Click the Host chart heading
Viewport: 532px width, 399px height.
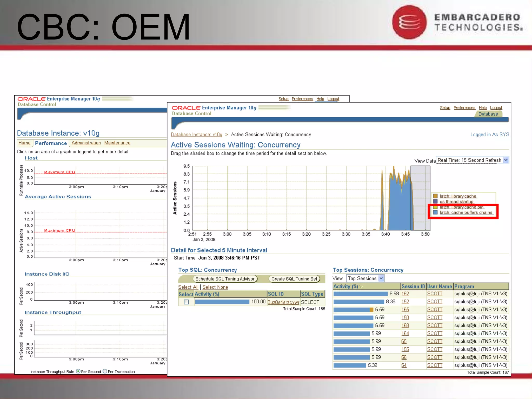31,158
